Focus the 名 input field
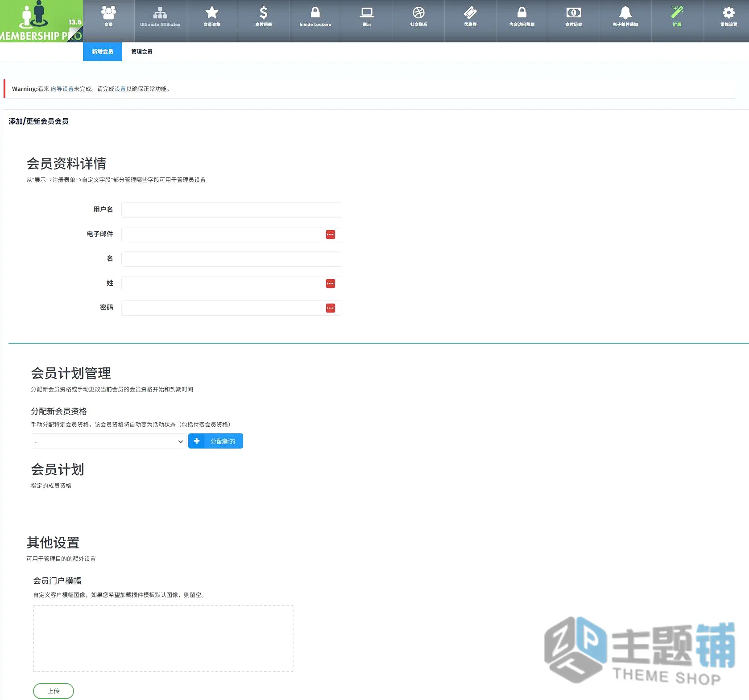Screen dimensions: 749x700 click(232, 259)
